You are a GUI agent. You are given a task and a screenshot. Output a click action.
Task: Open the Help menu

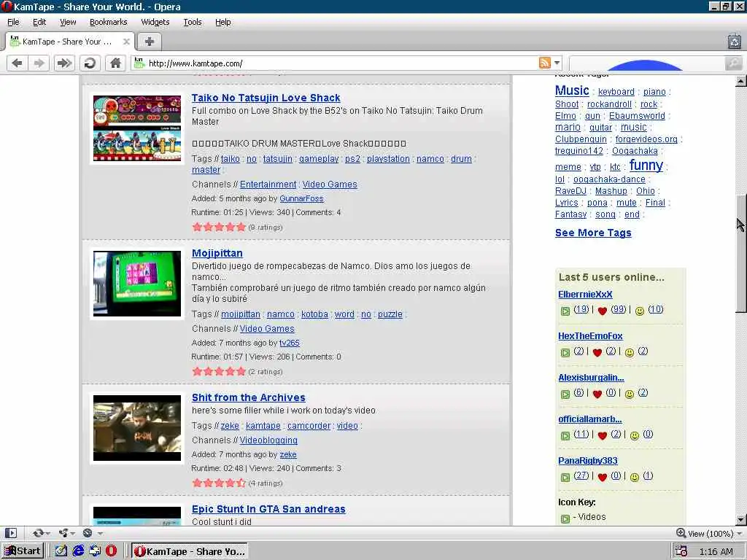click(x=222, y=22)
